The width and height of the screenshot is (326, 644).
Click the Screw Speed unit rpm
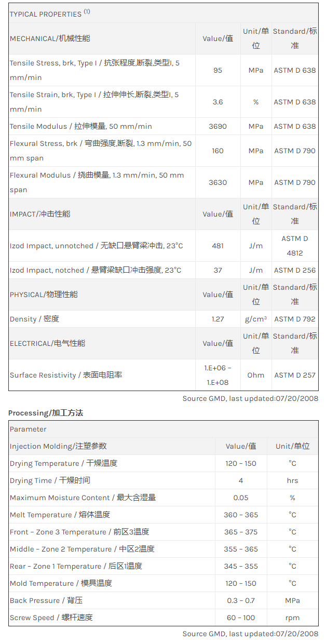coord(292,618)
